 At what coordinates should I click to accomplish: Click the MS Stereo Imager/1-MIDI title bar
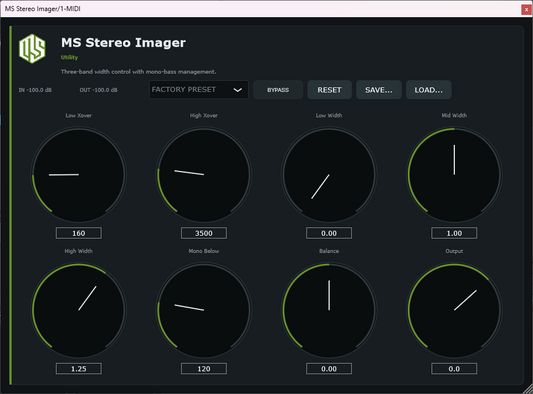261,9
